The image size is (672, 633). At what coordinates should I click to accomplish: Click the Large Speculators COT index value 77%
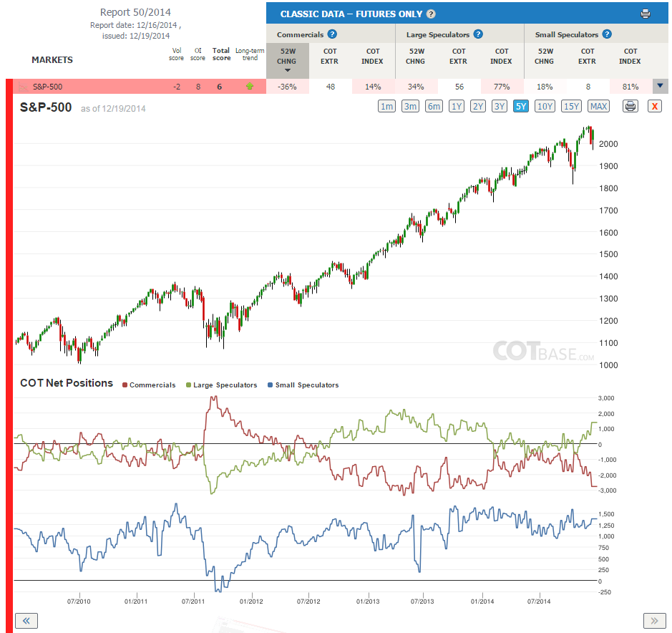click(502, 87)
